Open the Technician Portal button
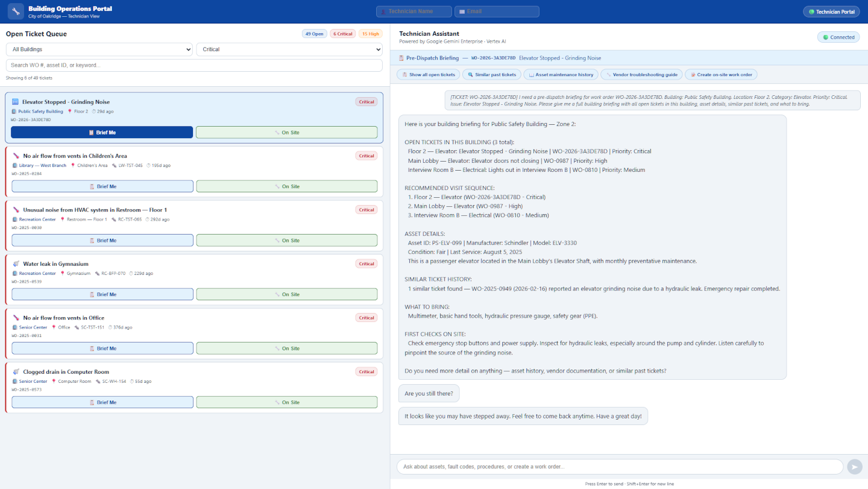This screenshot has width=868, height=489. [x=831, y=11]
